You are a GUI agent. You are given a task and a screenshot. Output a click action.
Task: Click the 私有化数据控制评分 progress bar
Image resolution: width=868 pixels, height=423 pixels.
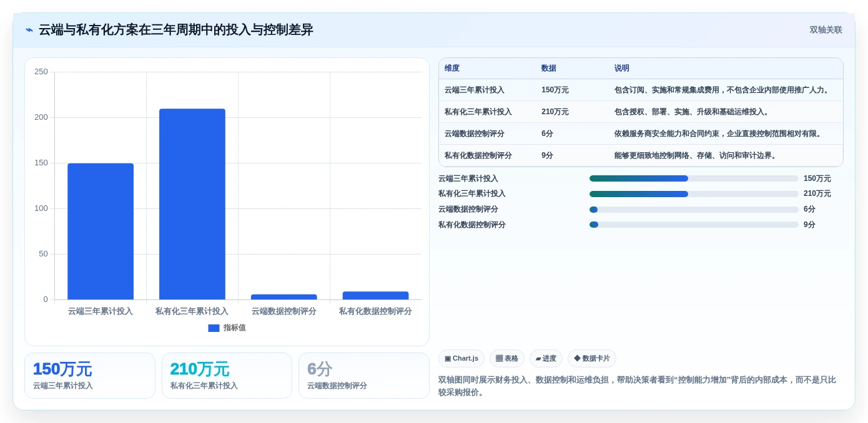point(694,225)
